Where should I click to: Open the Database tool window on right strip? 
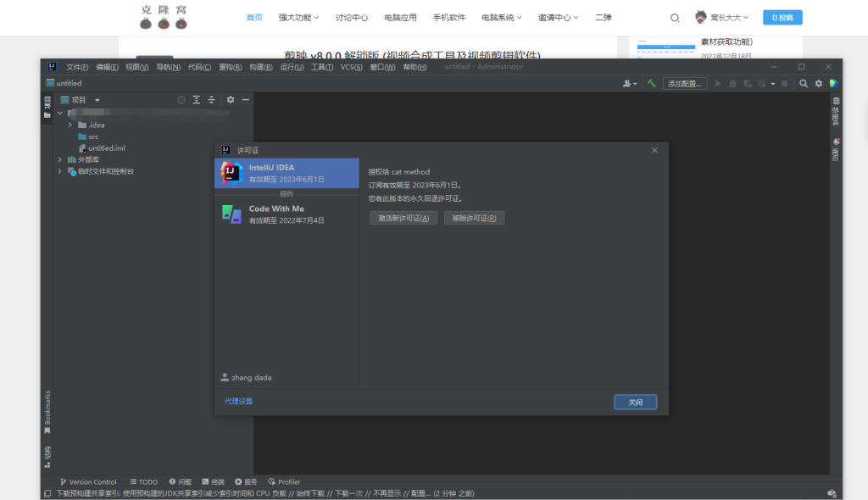[x=836, y=111]
